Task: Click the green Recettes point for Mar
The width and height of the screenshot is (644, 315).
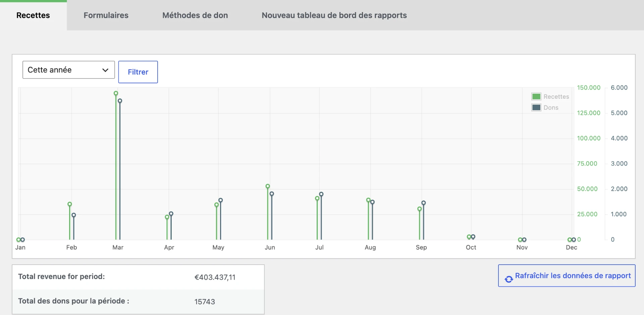Action: tap(116, 93)
